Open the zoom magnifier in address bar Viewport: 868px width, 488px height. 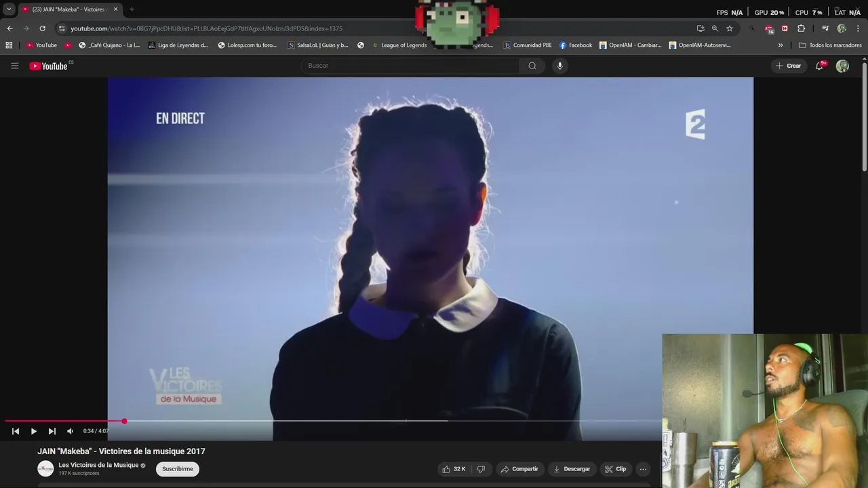pyautogui.click(x=715, y=28)
